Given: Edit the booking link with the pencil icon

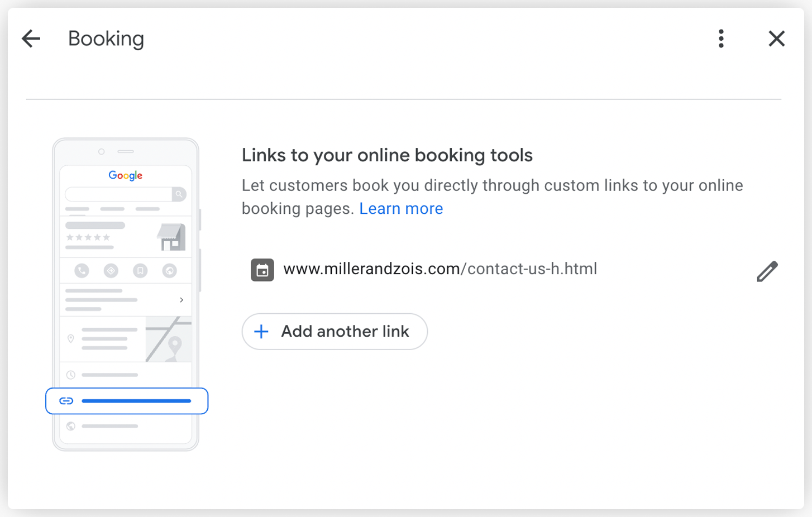Looking at the screenshot, I should point(767,271).
